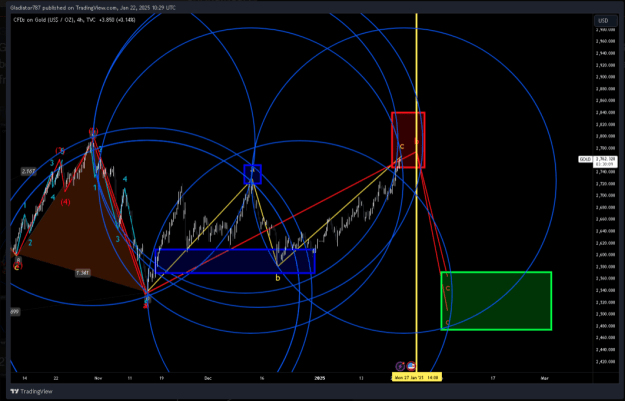The image size is (625, 401).
Task: Click the 2025 label on time axis
Action: point(320,378)
